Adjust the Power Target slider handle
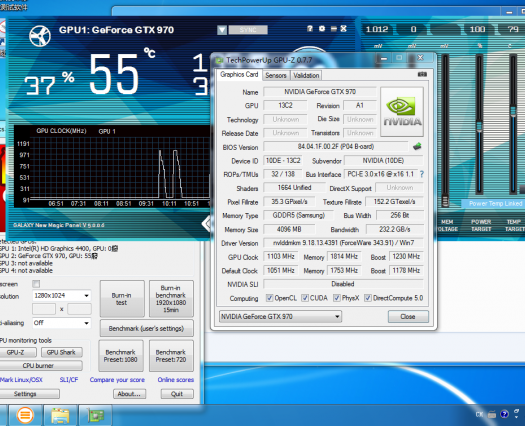The width and height of the screenshot is (525, 426). pyautogui.click(x=479, y=127)
